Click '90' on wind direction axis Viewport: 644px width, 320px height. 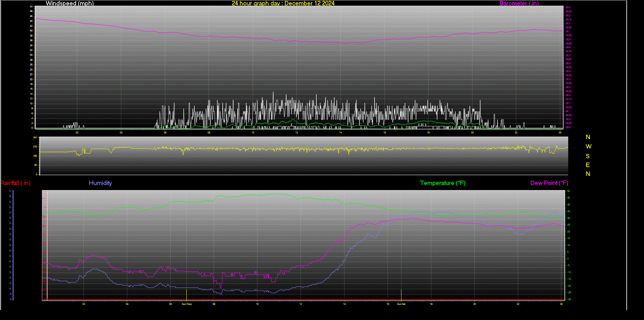(36, 165)
